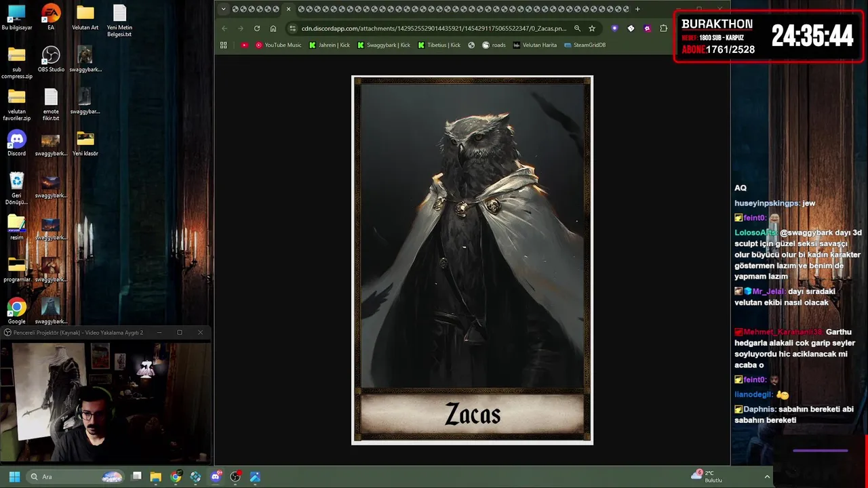
Task: Open the Bu bilgisayar desktop icon
Action: (x=17, y=18)
